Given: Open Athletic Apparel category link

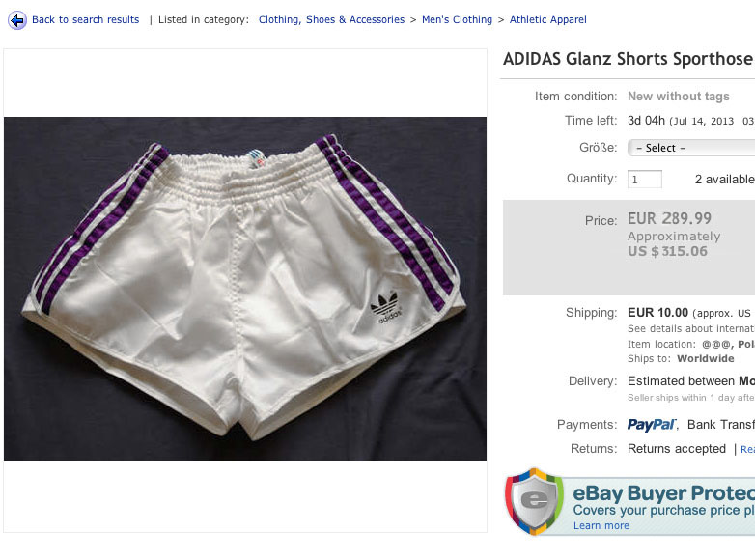Looking at the screenshot, I should (x=548, y=19).
